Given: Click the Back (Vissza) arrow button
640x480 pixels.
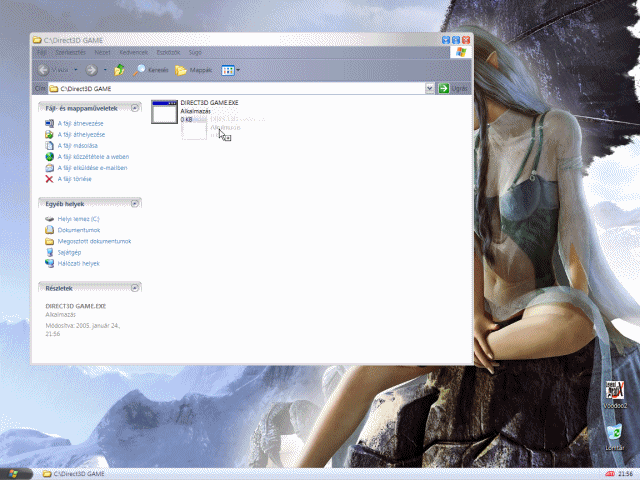Looking at the screenshot, I should pos(44,70).
